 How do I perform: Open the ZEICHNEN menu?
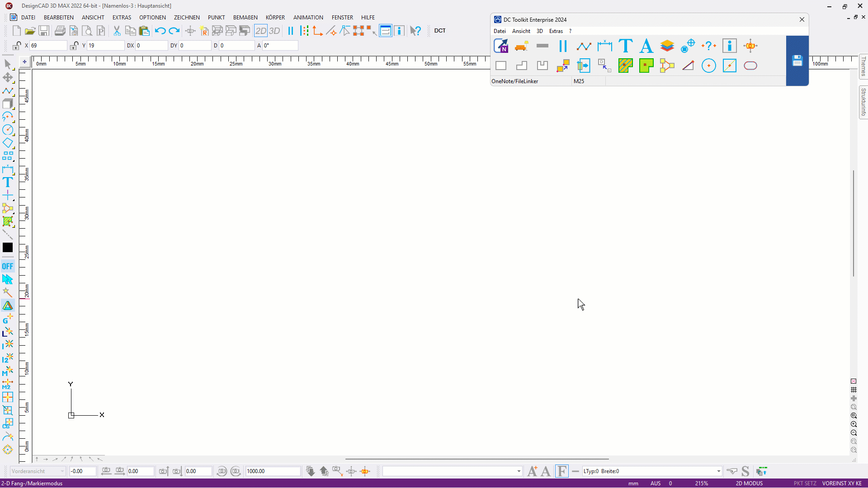tap(187, 18)
